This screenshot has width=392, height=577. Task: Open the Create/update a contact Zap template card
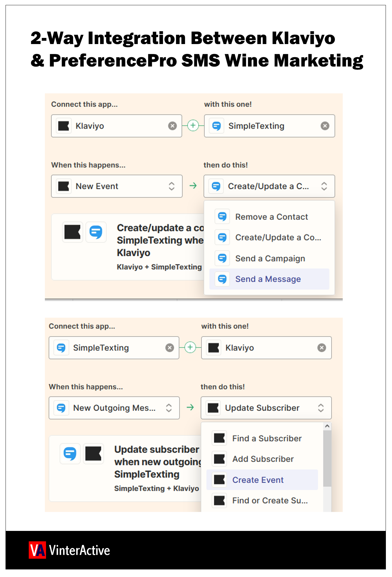(128, 247)
